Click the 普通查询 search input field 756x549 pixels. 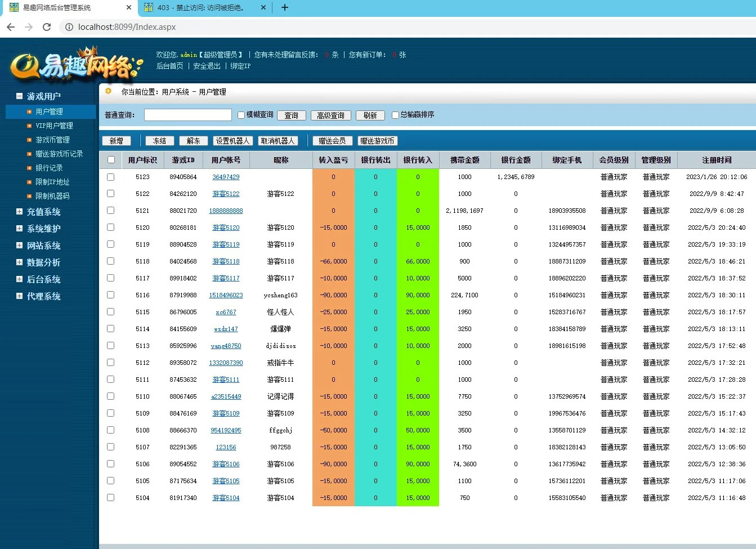pos(187,115)
